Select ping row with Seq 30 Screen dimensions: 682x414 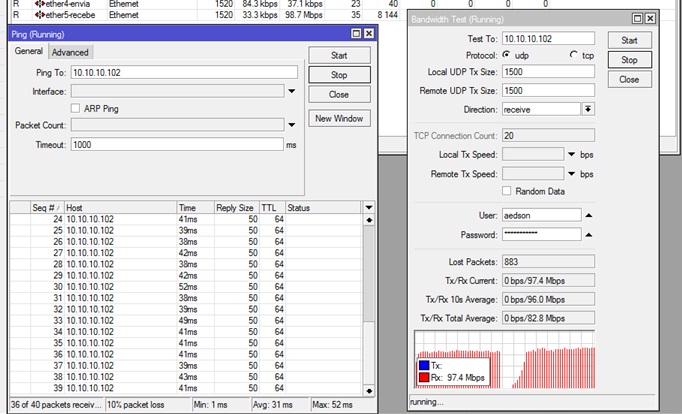pos(186,287)
